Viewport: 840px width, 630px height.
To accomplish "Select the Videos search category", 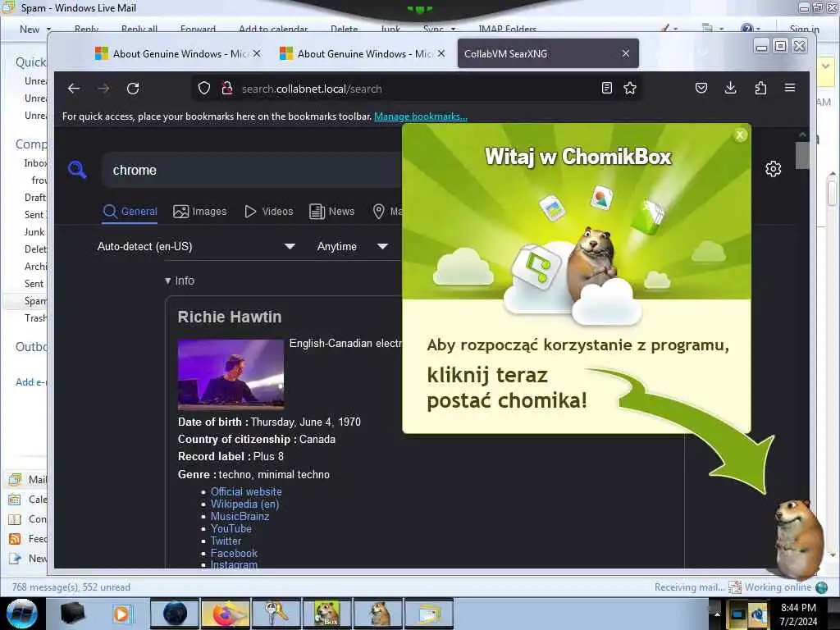I will tap(269, 211).
